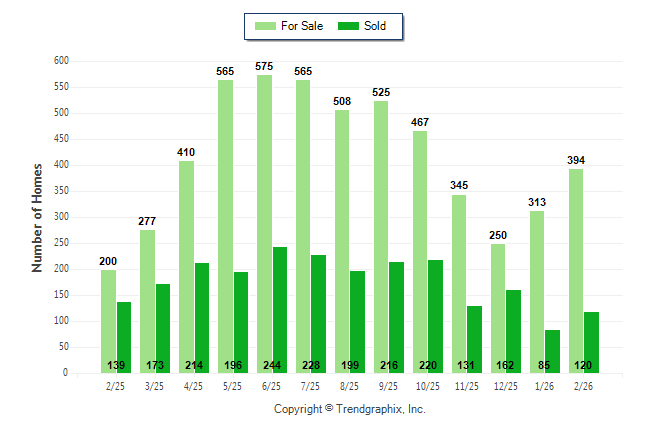
Task: Click the Trendgraphix, Inc. copyright text
Action: tap(350, 410)
